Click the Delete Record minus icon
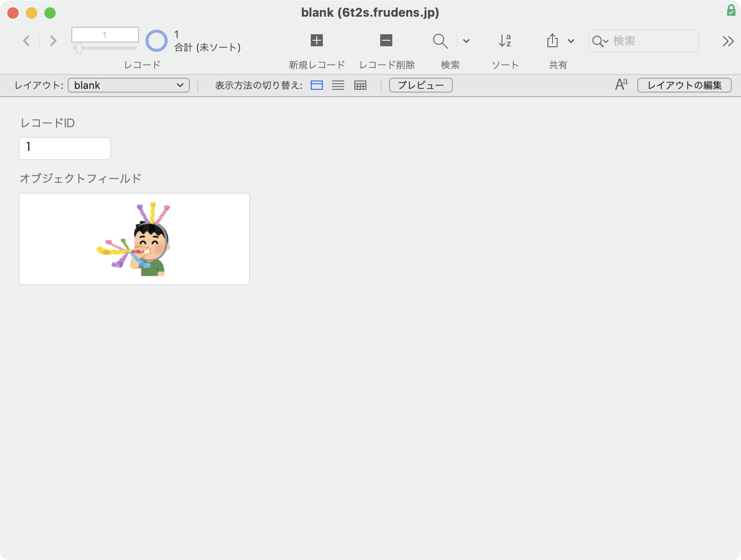Screen dimensions: 741x560 [x=386, y=40]
